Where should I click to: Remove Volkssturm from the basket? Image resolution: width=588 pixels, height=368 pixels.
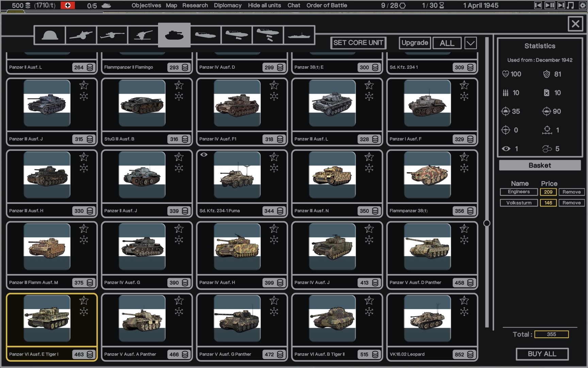click(571, 203)
